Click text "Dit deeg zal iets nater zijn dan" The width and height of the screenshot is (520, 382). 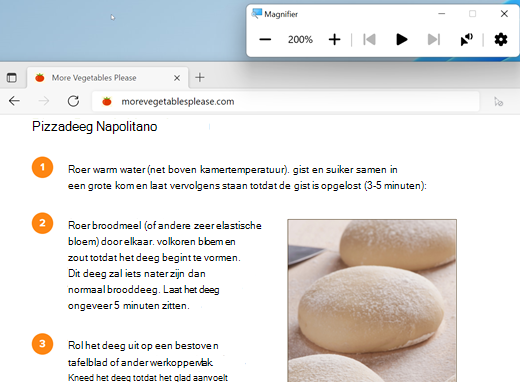137,274
